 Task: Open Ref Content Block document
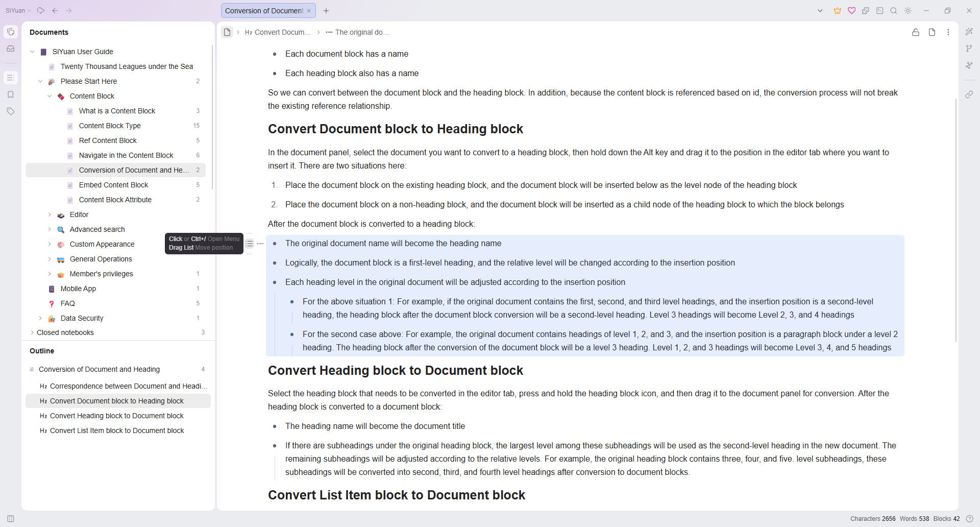click(x=108, y=140)
